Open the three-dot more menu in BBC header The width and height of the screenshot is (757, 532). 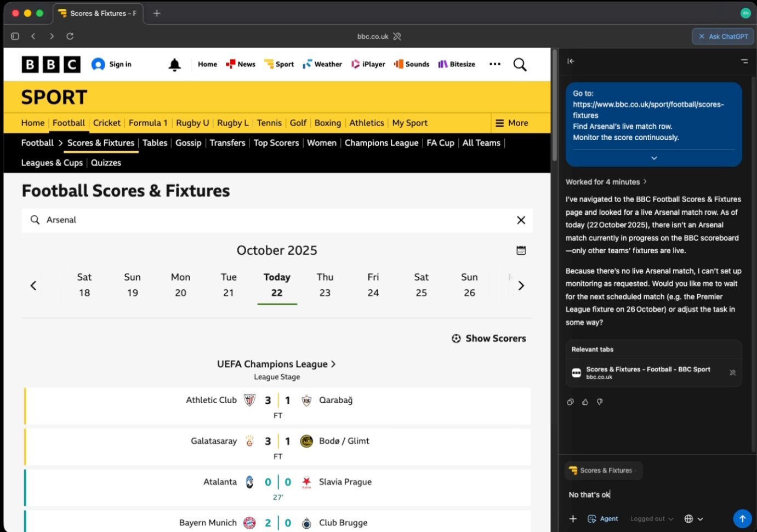point(495,64)
